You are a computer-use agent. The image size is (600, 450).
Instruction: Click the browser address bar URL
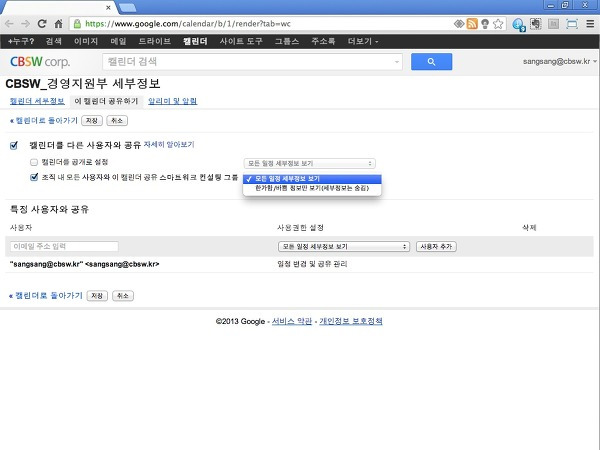tap(188, 24)
